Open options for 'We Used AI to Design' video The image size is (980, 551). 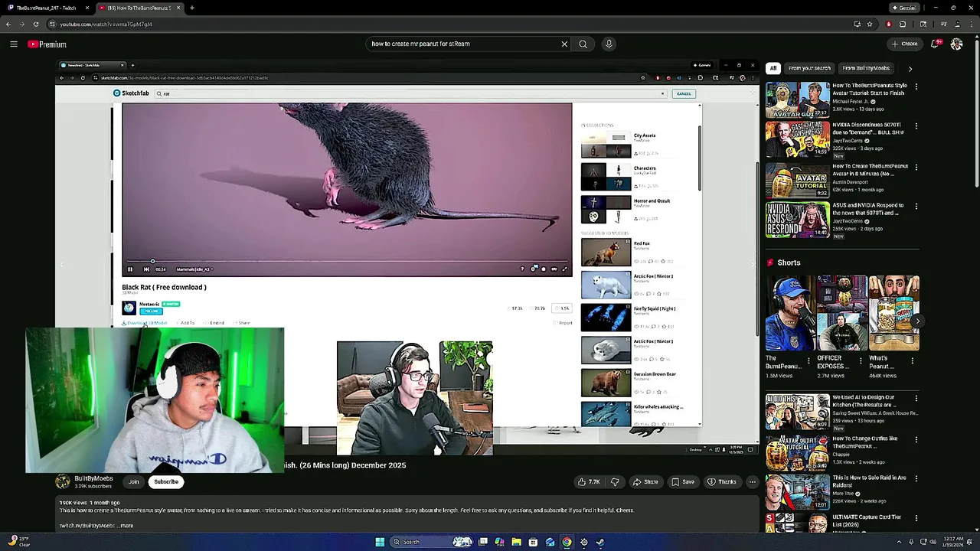coord(916,399)
